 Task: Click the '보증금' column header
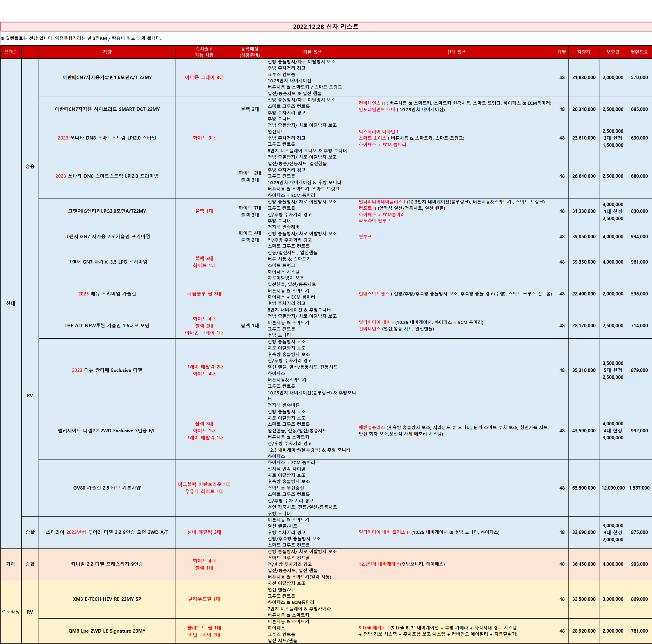613,52
